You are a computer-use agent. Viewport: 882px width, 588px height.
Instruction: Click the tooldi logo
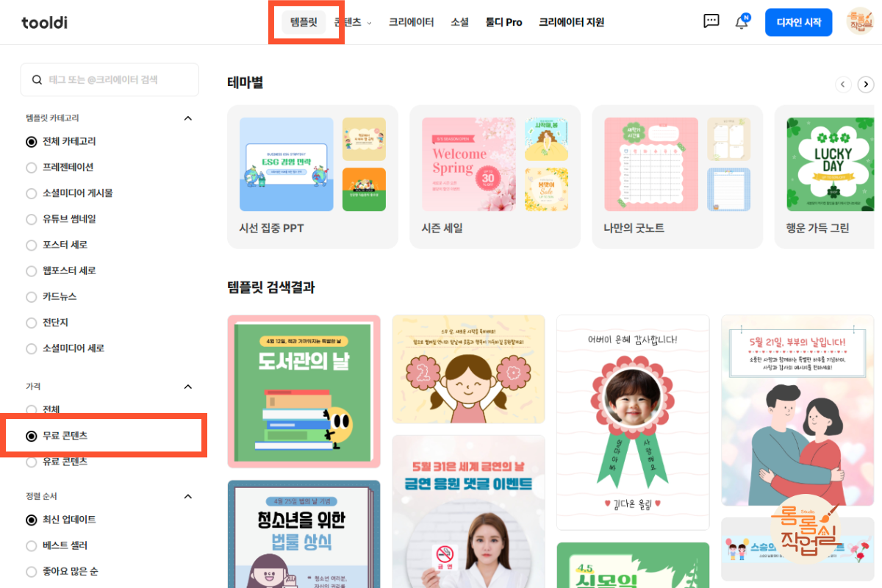pos(44,22)
